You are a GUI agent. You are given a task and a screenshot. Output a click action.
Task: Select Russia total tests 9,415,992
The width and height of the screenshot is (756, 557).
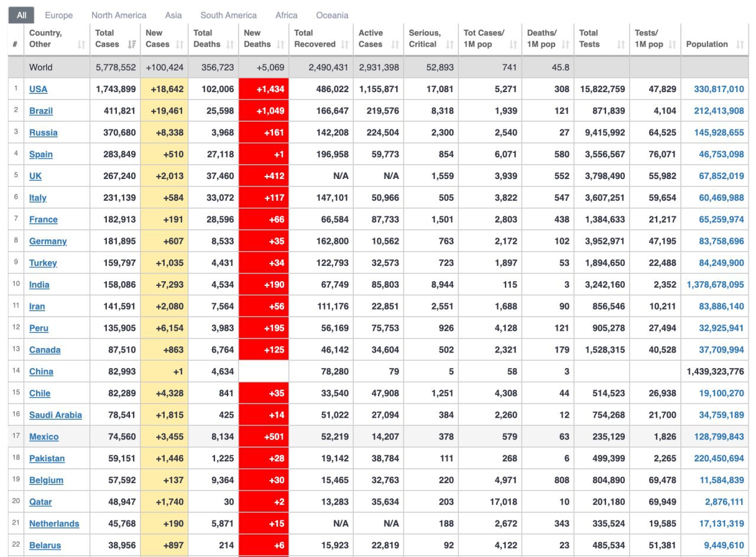pos(602,133)
